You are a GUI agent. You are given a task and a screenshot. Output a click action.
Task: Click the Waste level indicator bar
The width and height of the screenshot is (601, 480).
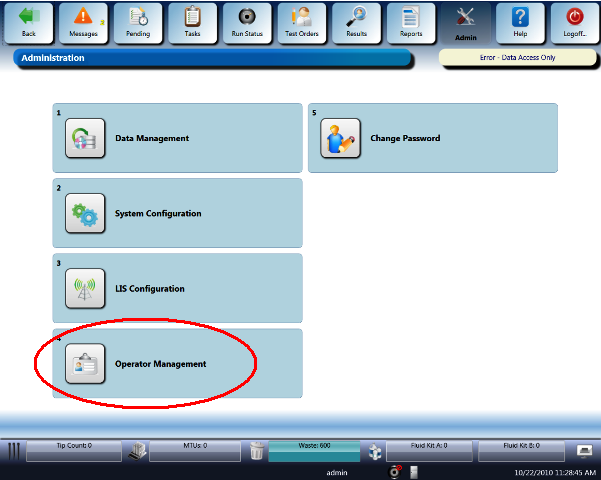(314, 446)
